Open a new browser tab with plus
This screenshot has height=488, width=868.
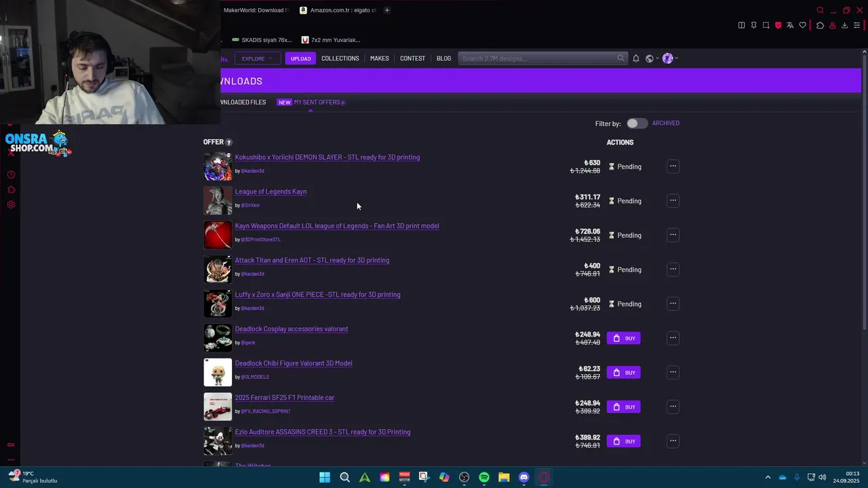(x=387, y=10)
